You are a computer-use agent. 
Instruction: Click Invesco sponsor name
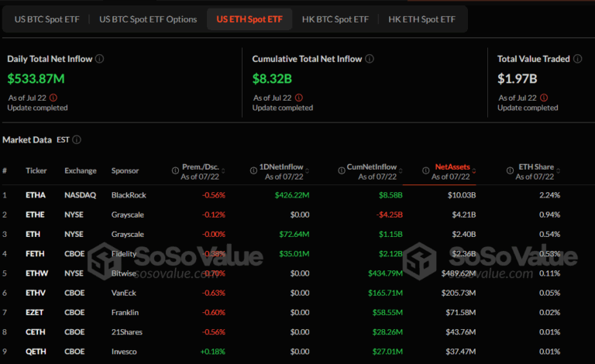124,352
